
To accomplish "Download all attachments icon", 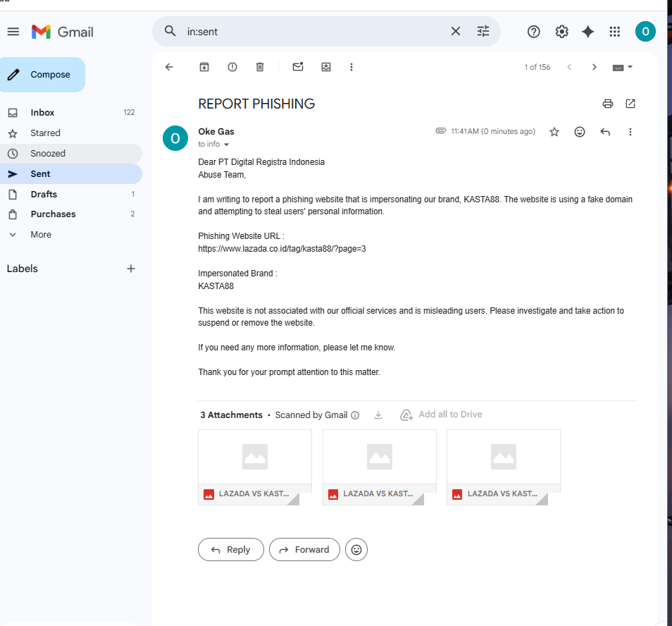I will (378, 415).
